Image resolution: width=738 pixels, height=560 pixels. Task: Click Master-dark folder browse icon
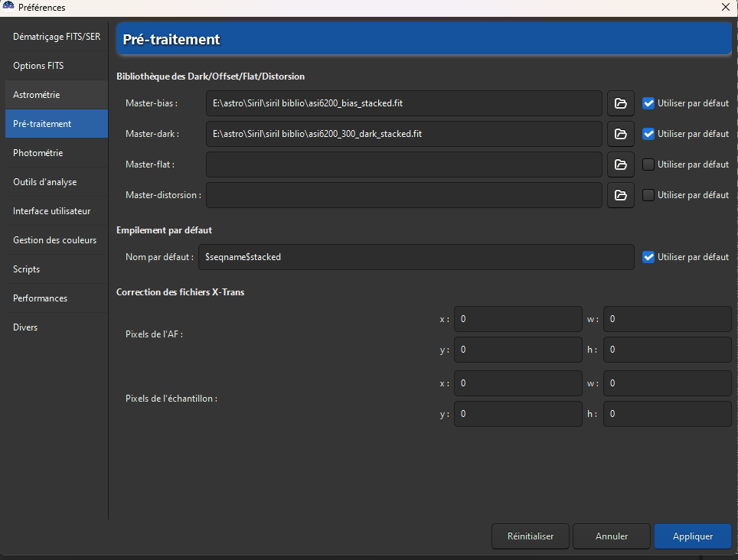pyautogui.click(x=620, y=134)
